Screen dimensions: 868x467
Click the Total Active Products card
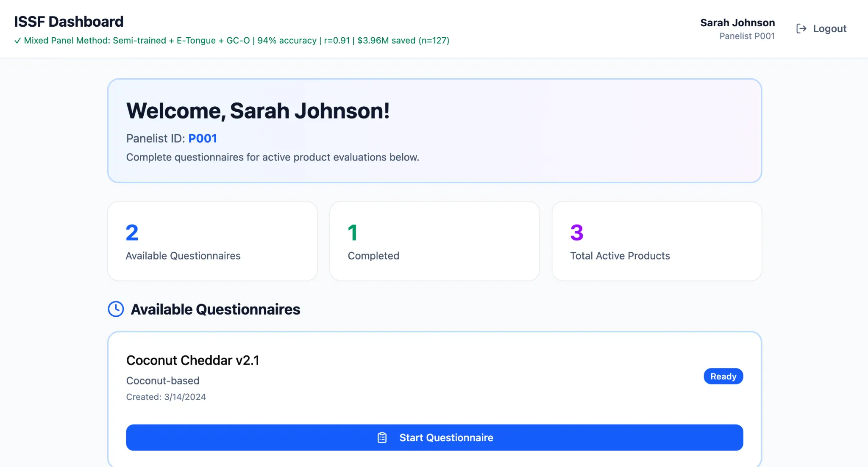[657, 241]
